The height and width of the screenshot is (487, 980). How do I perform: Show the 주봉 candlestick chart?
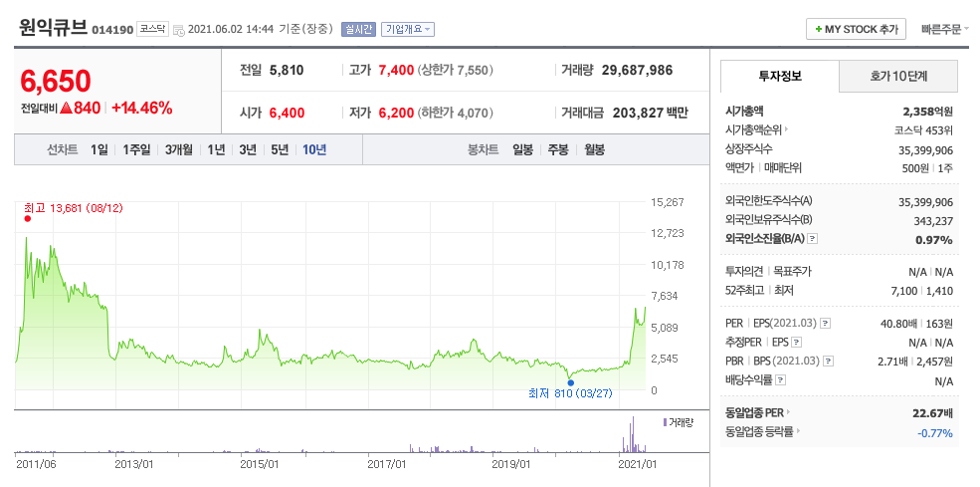pos(559,150)
